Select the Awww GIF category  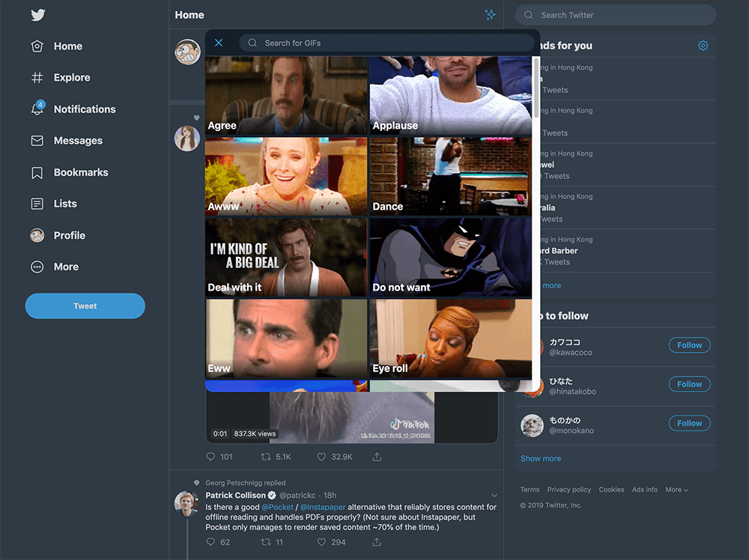286,176
